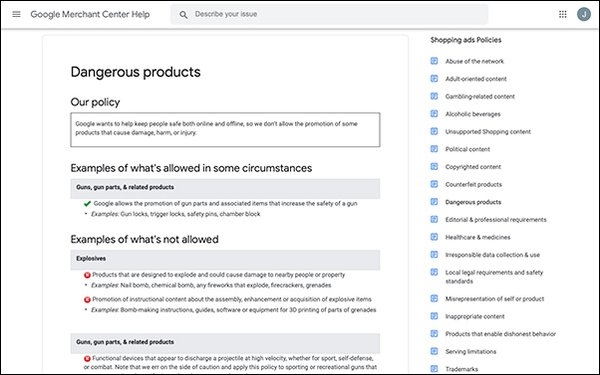Viewport: 600px width, 375px height.
Task: Open Unsupported Shopping content policy
Action: point(488,132)
